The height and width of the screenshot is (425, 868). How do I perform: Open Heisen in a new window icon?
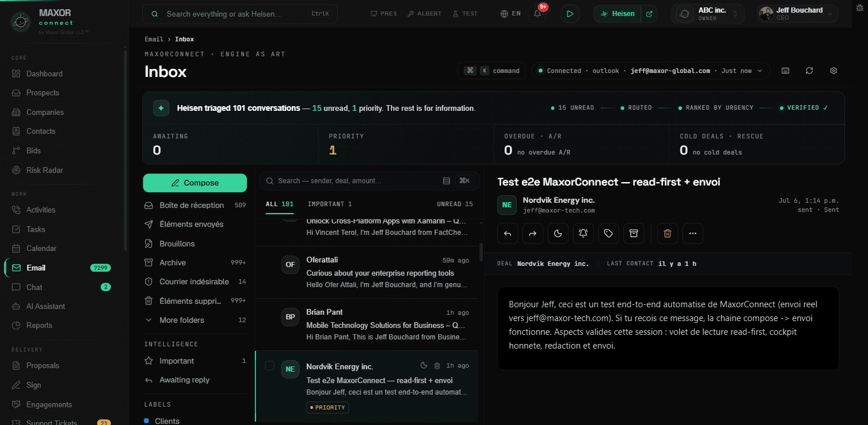[x=649, y=14]
